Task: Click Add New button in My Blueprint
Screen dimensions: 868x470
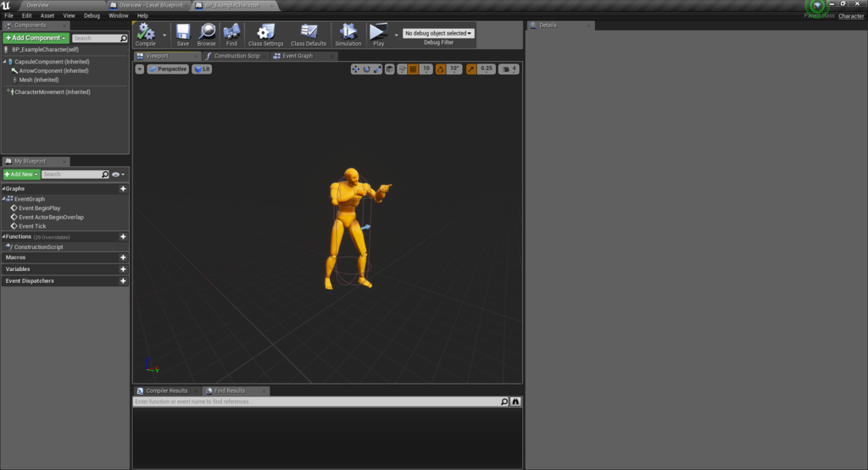Action: point(21,174)
